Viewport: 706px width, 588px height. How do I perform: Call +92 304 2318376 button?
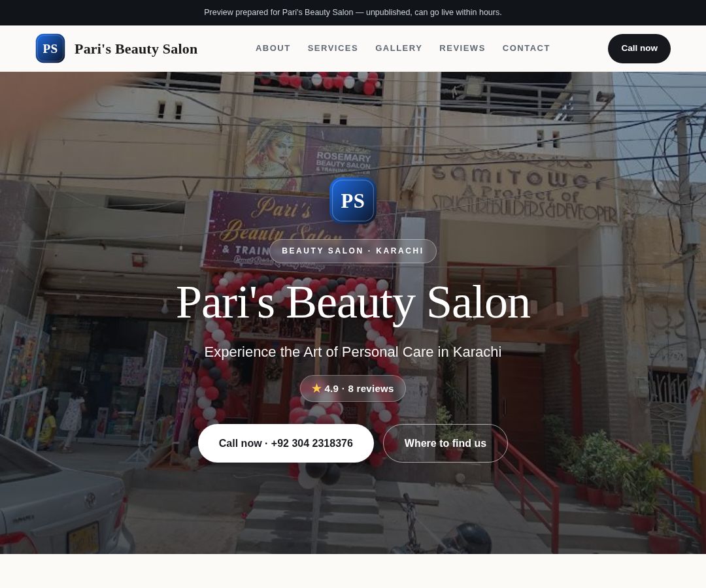tap(286, 443)
